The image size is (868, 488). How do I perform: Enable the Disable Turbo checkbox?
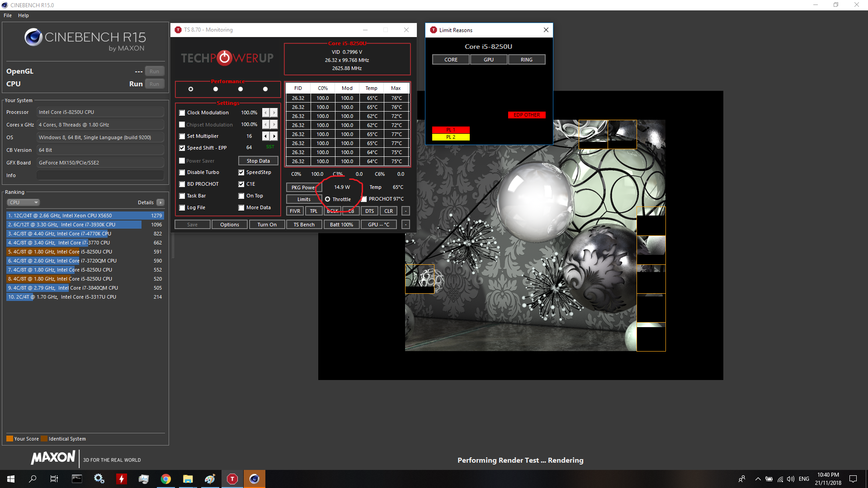182,173
